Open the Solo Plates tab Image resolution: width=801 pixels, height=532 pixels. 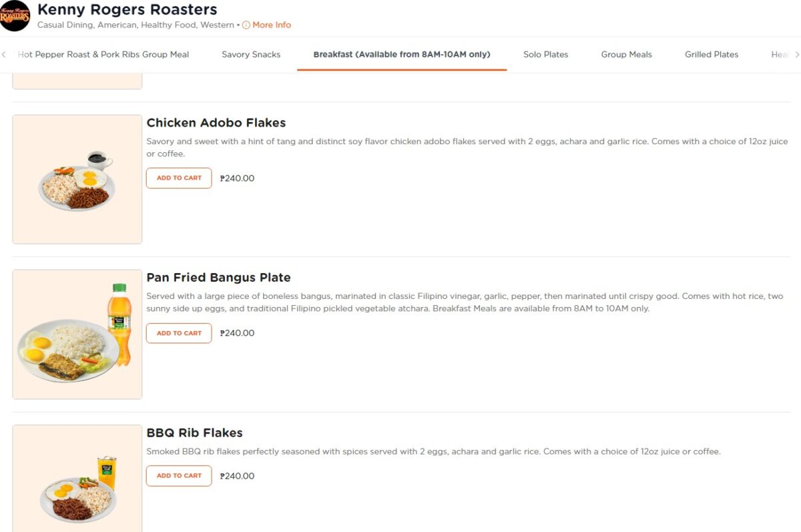tap(545, 54)
